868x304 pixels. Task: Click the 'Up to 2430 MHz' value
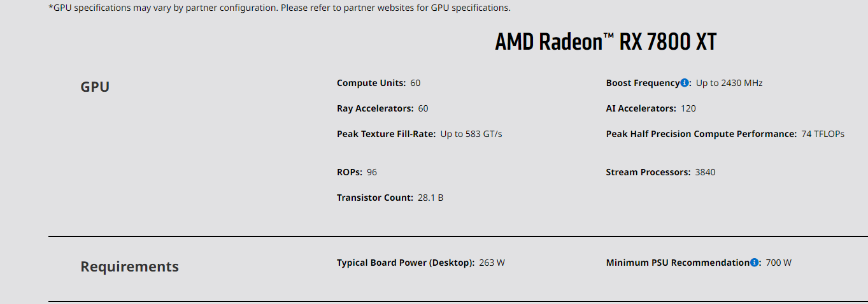(x=729, y=83)
